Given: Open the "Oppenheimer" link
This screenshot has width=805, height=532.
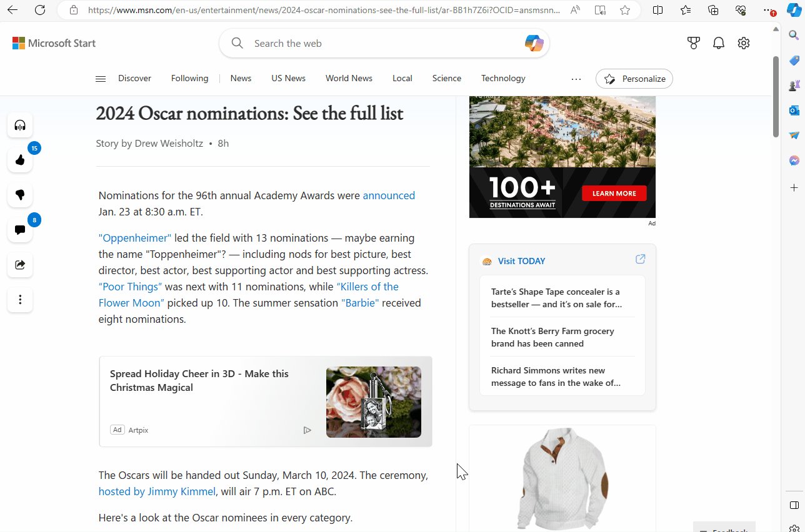Looking at the screenshot, I should coord(134,238).
